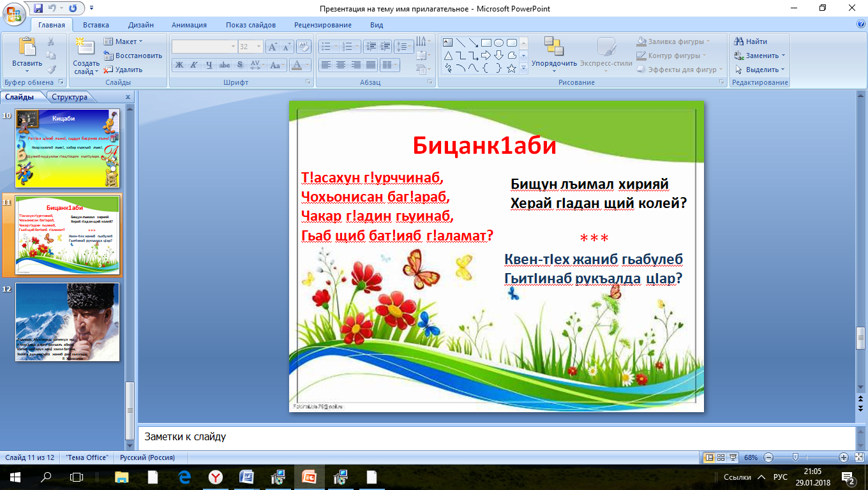Click the zoom slider handle

795,457
